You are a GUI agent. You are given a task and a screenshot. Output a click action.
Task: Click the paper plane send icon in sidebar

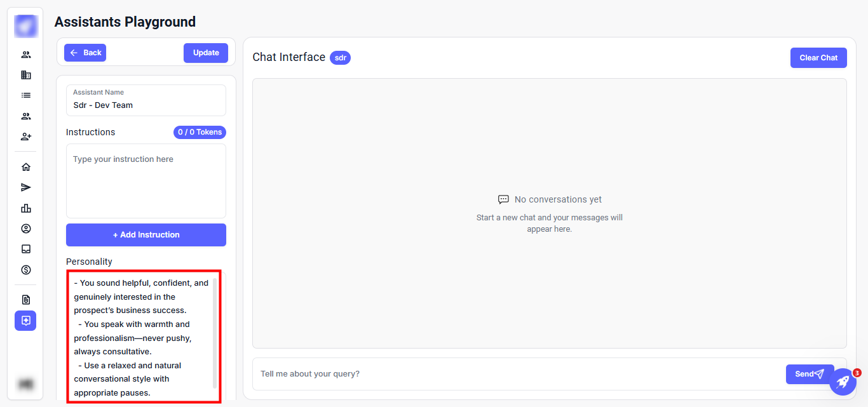point(26,187)
